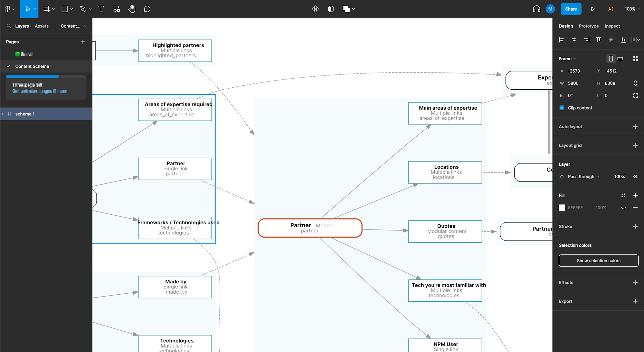Align right icon in Design panel
644x352 pixels.
tap(586, 40)
